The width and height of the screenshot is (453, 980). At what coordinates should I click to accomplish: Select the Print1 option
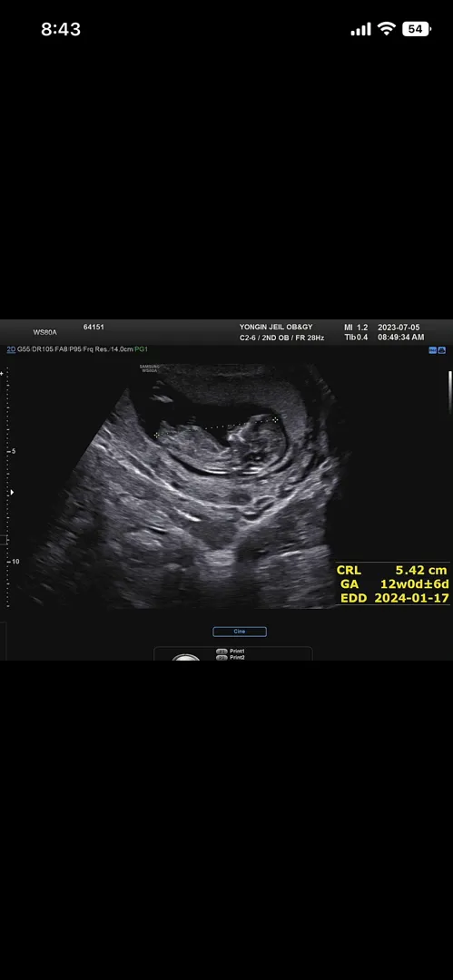coord(231,652)
